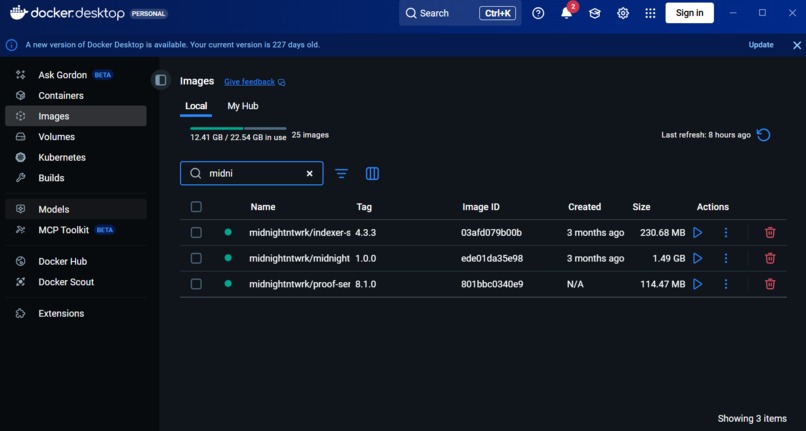806x431 pixels.
Task: Switch to the My Hub tab
Action: coord(243,106)
